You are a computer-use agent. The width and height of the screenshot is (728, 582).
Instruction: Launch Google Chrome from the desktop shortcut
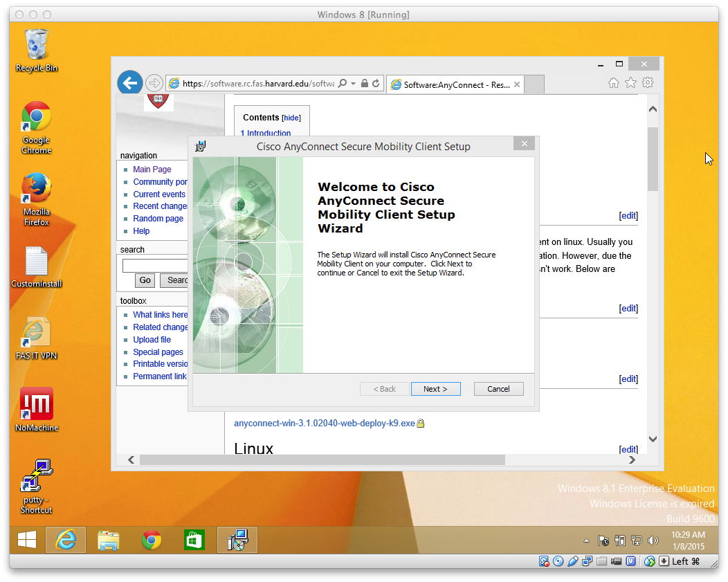tap(36, 127)
